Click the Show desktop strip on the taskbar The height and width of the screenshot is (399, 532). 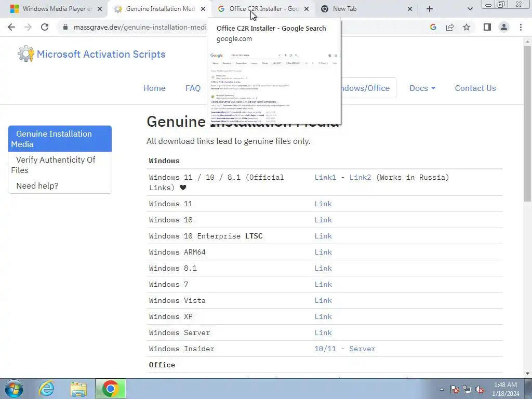pyautogui.click(x=528, y=389)
